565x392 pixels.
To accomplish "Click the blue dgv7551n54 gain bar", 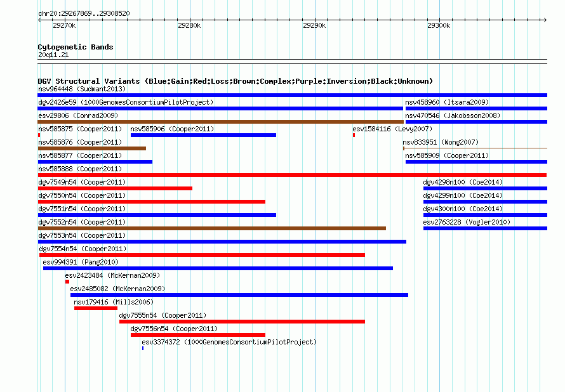I will [x=157, y=215].
